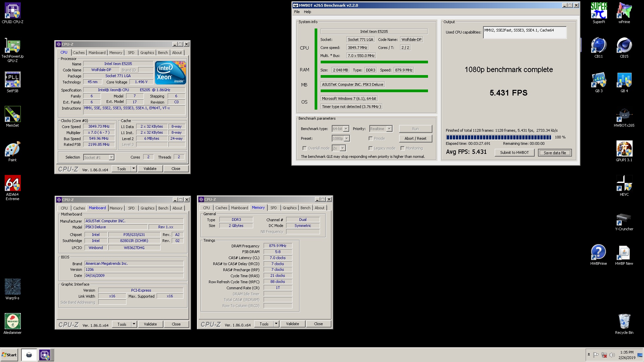Open the SetFSB desktop icon
Screen dimensions: 644x362
coord(12,82)
